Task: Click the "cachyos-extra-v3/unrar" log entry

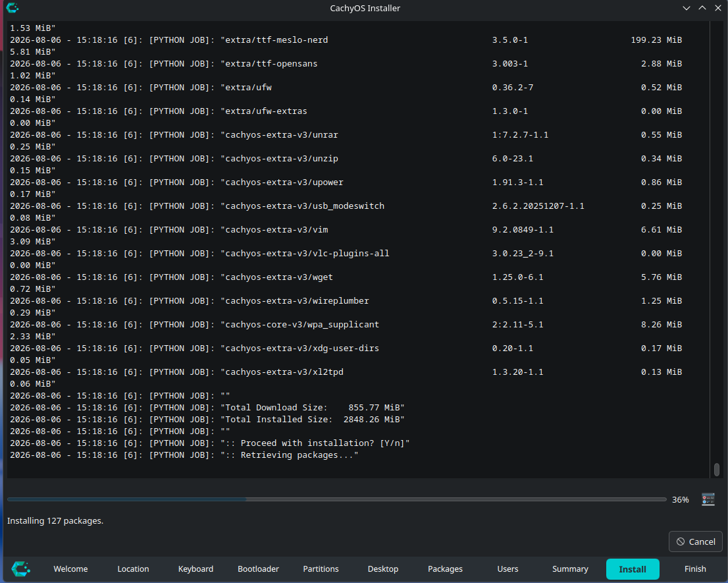Action: pos(346,135)
